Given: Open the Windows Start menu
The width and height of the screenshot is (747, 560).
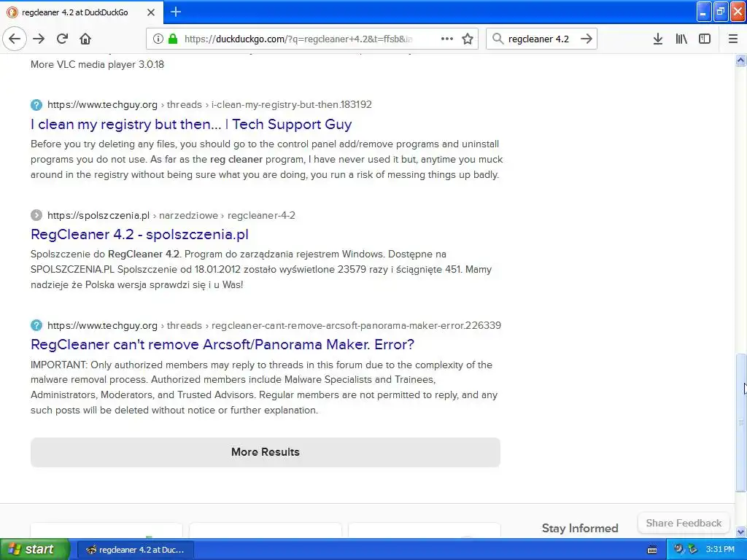Looking at the screenshot, I should click(35, 550).
